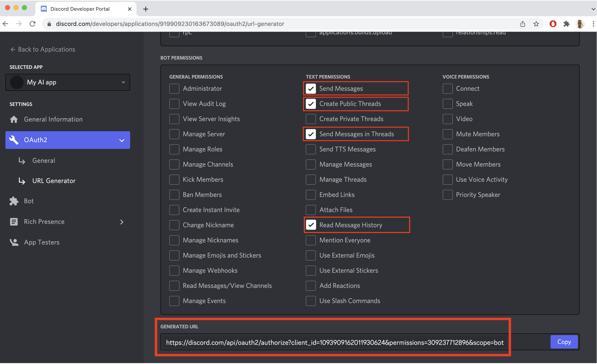
Task: Expand the Rich Presence submenu arrow
Action: 122,222
